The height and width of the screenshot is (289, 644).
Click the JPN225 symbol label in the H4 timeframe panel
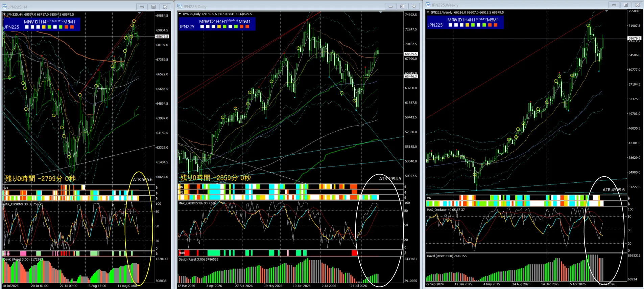(x=11, y=27)
